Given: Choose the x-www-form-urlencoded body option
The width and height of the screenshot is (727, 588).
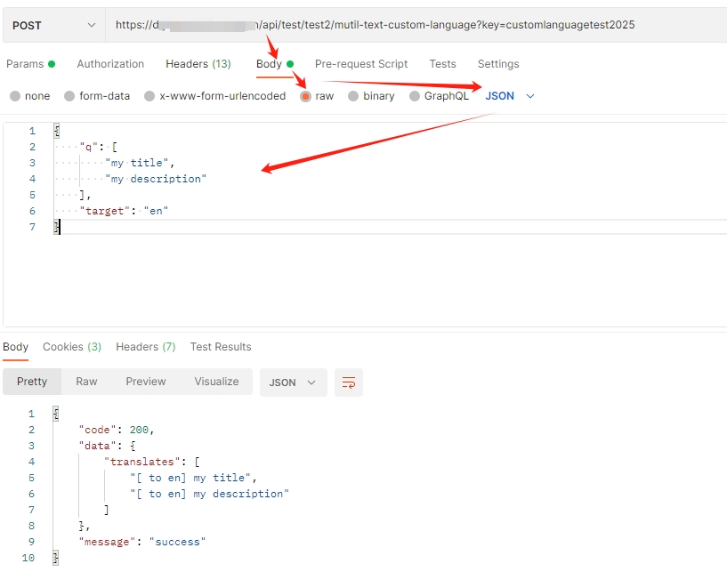Looking at the screenshot, I should coord(149,96).
